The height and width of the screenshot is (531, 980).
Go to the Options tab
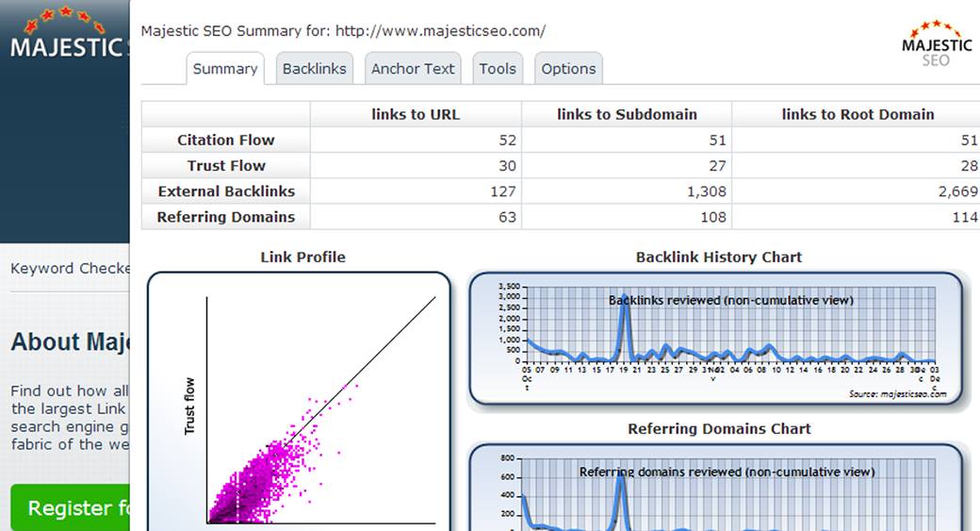coord(568,69)
